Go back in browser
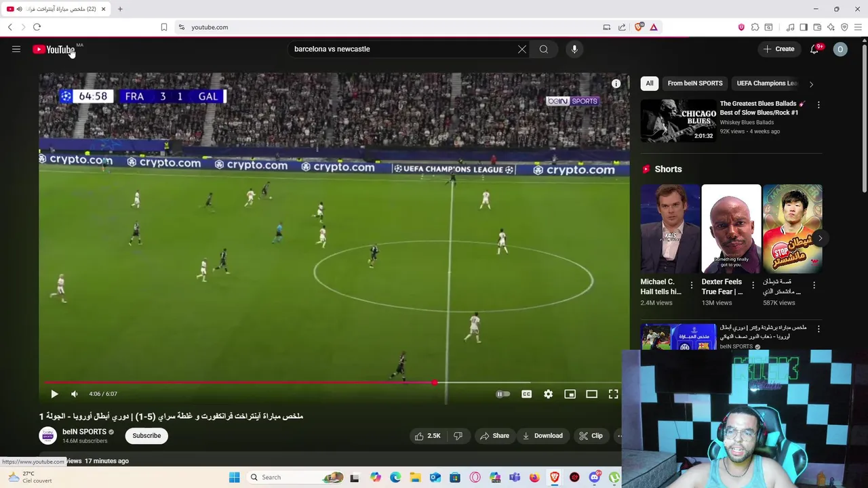The image size is (868, 488). [9, 27]
